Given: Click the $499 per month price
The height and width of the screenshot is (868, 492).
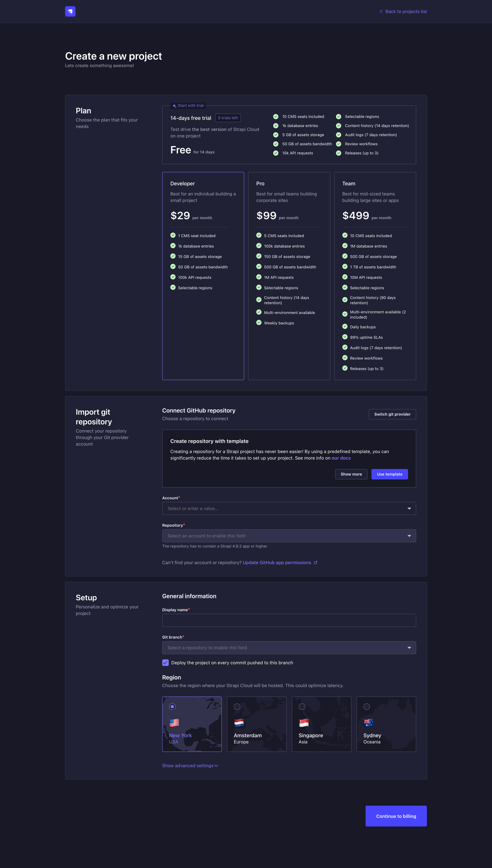Looking at the screenshot, I should point(367,216).
